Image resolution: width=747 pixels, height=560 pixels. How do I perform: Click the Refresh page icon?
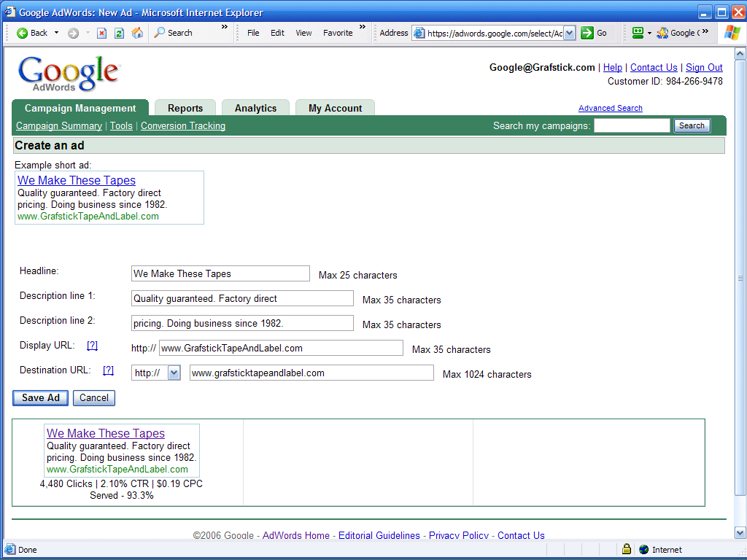(119, 33)
